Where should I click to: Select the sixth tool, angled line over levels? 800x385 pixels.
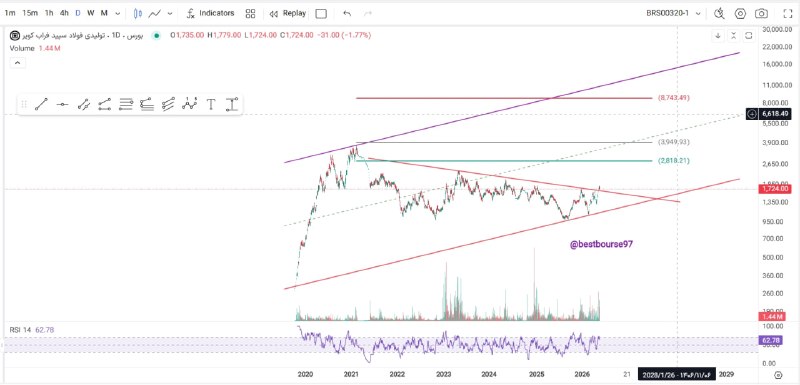[x=147, y=105]
